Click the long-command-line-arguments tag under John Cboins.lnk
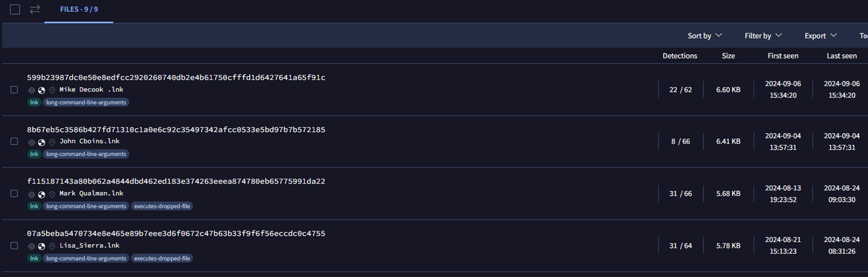868x277 pixels. point(86,154)
